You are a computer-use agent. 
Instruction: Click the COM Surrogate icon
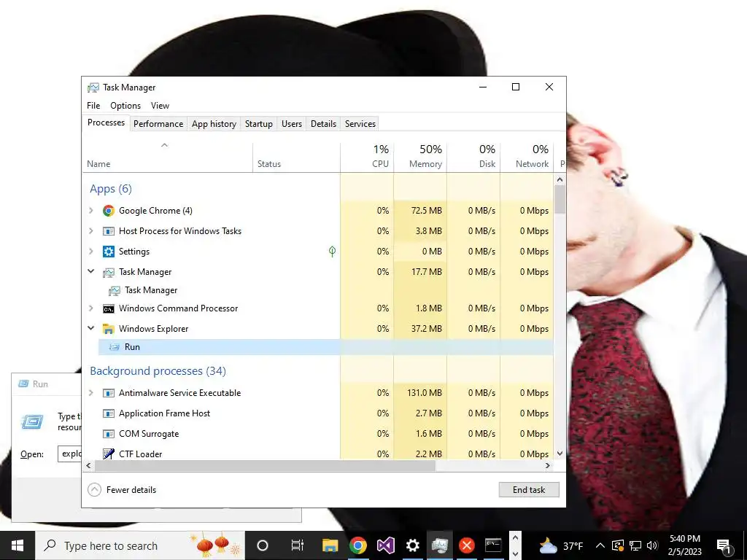point(109,434)
